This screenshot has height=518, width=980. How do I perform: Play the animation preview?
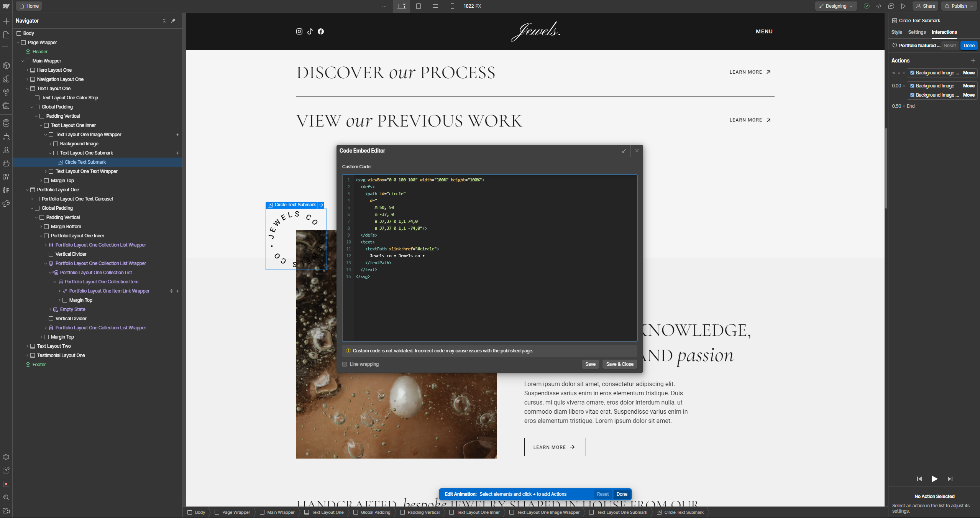(934, 479)
